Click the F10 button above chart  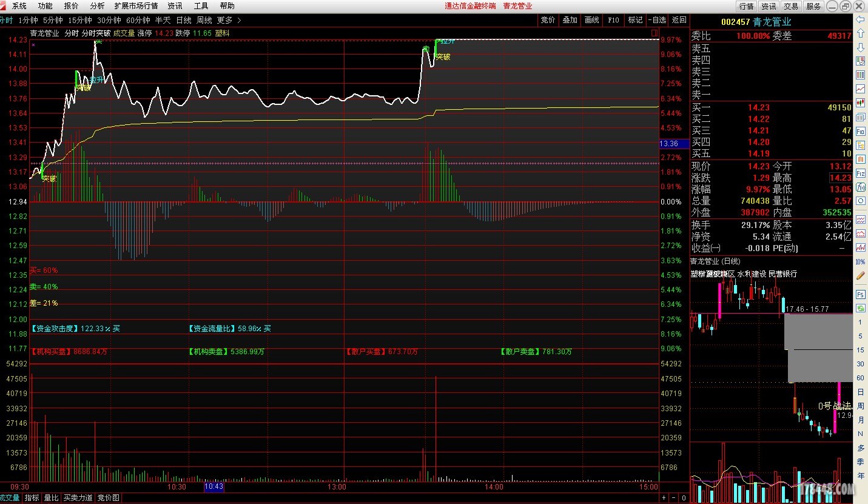point(613,20)
